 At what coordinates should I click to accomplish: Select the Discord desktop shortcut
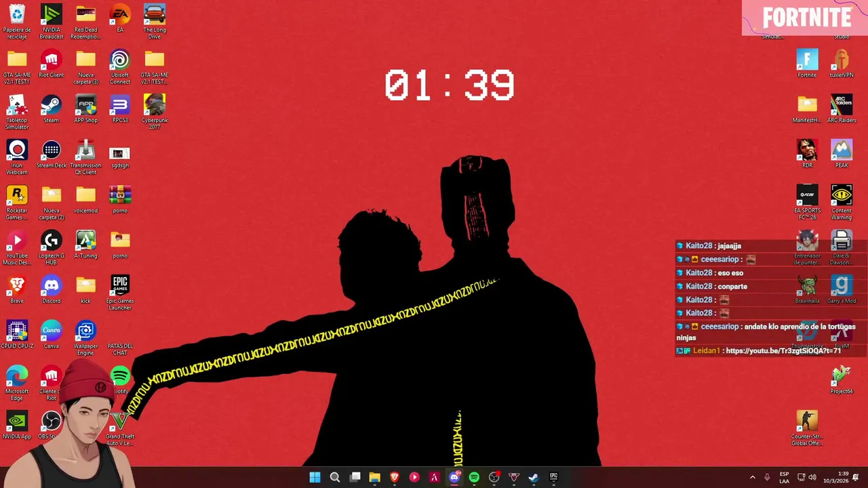click(52, 289)
